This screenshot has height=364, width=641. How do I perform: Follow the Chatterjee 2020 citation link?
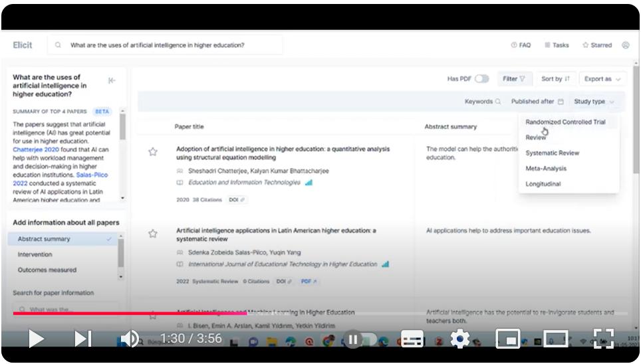36,149
